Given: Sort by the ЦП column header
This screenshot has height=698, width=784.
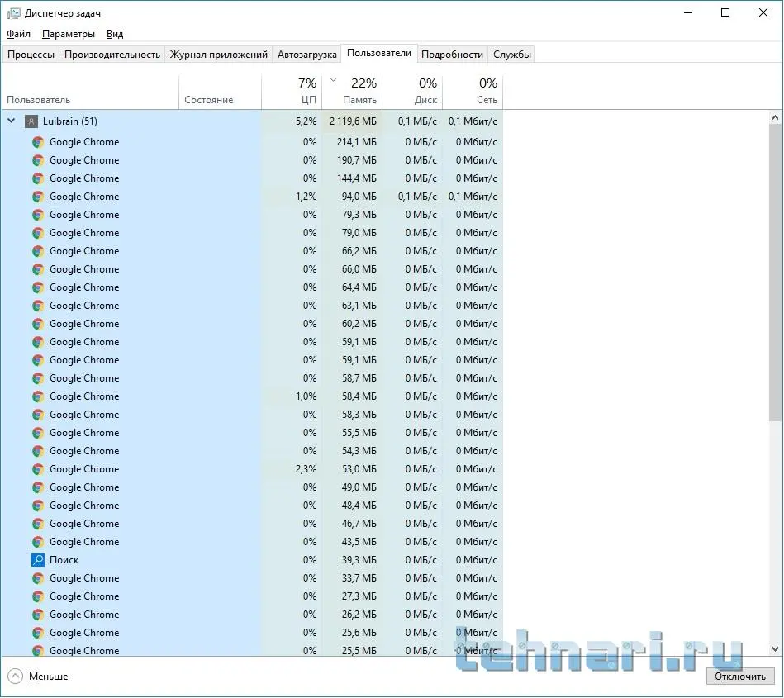Looking at the screenshot, I should (x=292, y=92).
